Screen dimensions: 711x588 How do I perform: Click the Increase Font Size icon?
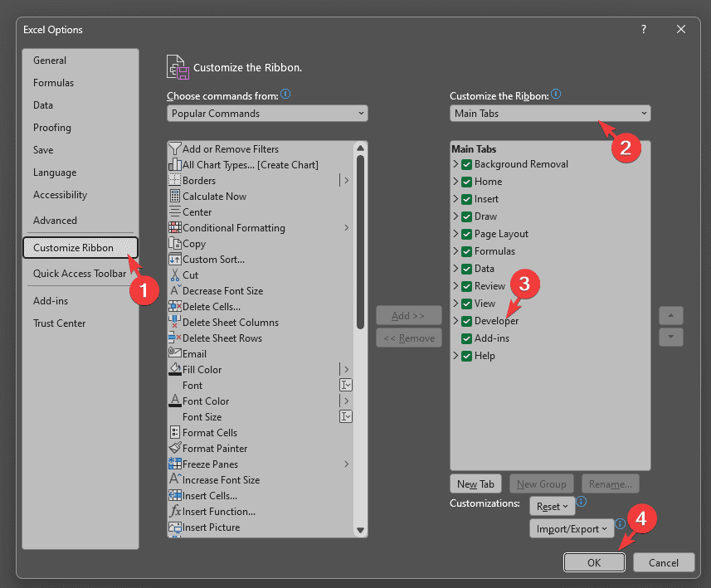pos(176,479)
